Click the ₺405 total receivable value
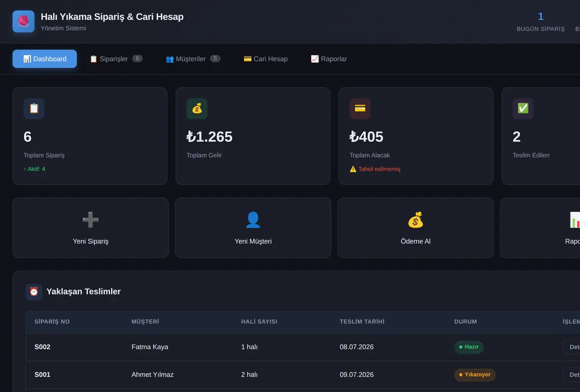This screenshot has height=392, width=580. pyautogui.click(x=366, y=137)
